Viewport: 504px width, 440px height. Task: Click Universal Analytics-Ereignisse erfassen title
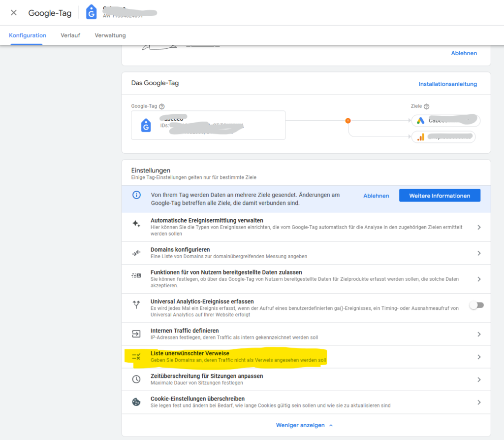[x=202, y=302]
